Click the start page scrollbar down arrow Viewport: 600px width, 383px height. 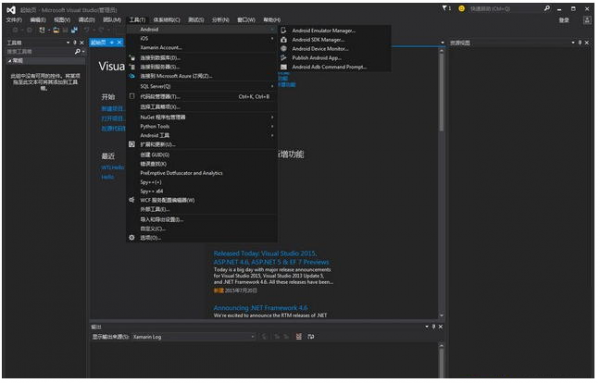tap(443, 317)
